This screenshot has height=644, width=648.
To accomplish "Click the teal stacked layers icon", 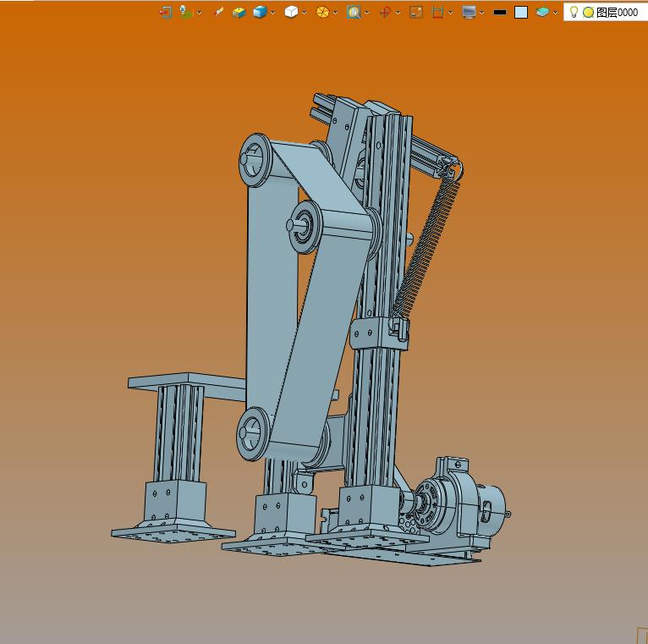I will pos(542,12).
